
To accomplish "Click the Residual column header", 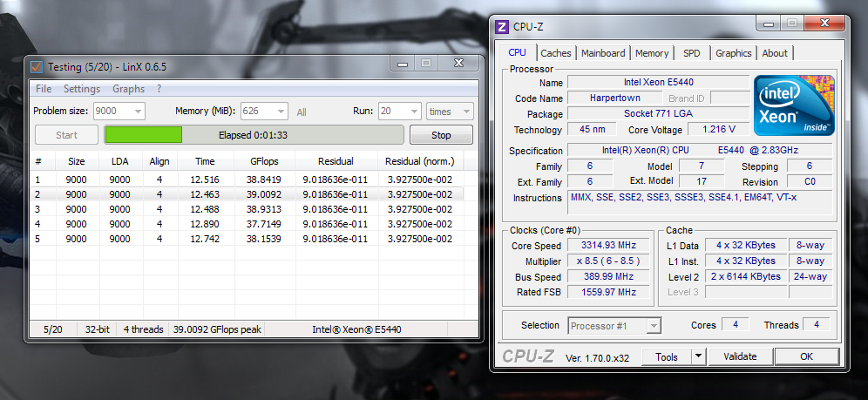I will (336, 161).
